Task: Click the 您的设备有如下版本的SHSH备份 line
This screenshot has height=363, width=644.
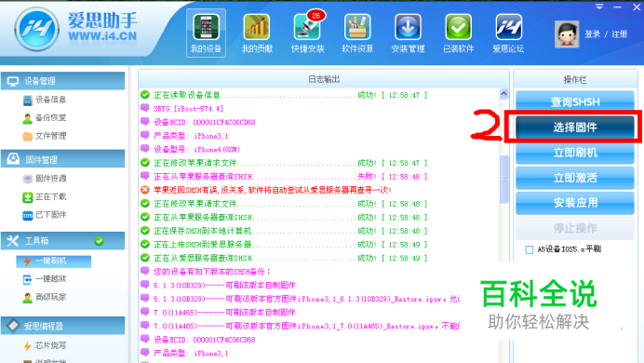Action: point(212,272)
